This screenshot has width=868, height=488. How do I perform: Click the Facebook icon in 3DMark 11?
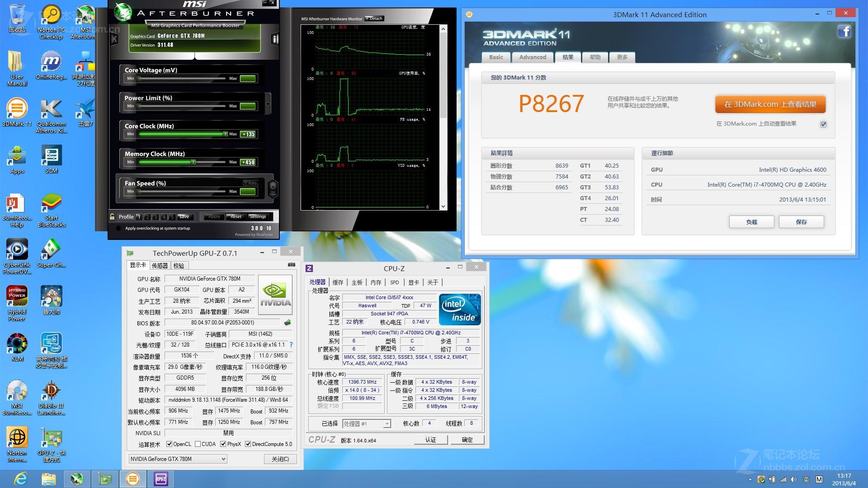(x=844, y=31)
